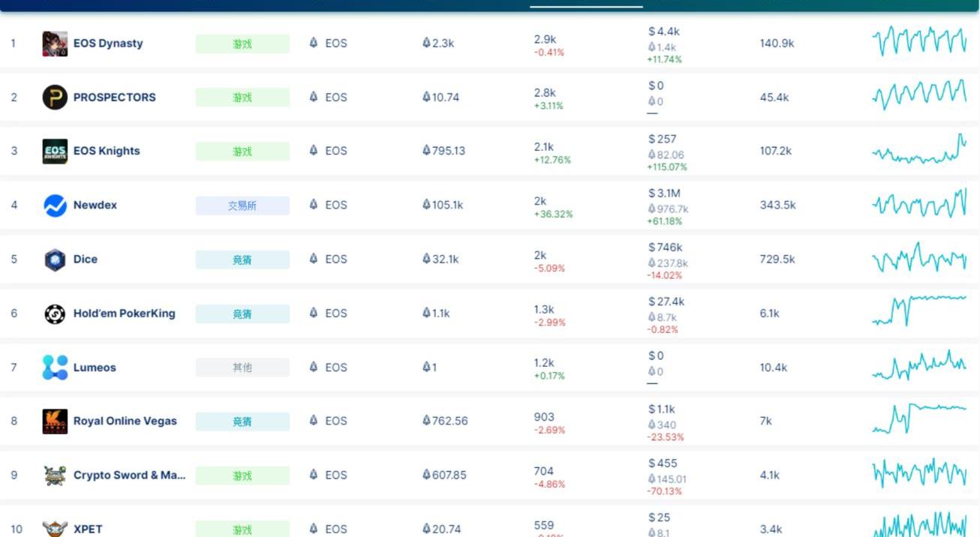980x537 pixels.
Task: Click the EOS Dynasty game icon
Action: pyautogui.click(x=55, y=43)
